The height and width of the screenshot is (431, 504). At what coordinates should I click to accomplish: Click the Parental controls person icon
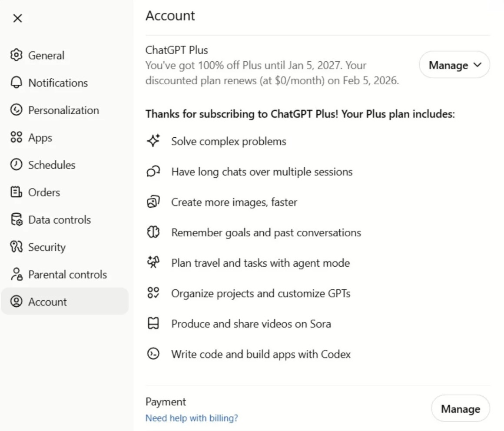16,275
